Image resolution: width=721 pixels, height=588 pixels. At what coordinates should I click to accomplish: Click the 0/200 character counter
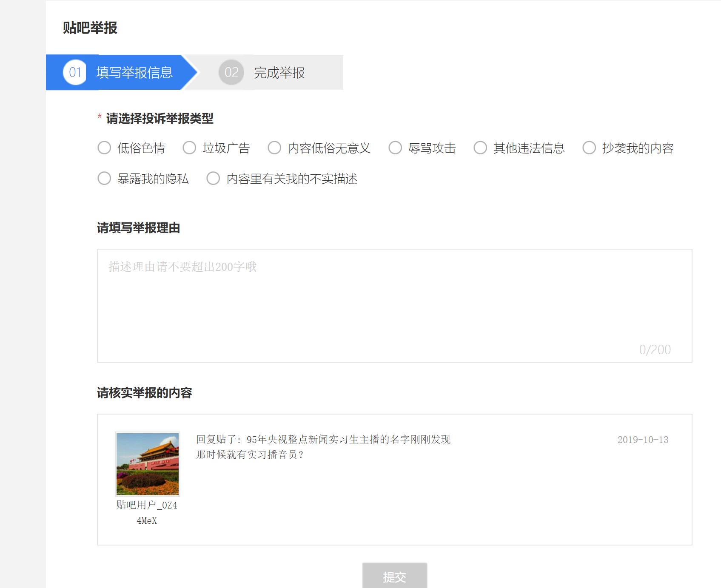pyautogui.click(x=655, y=350)
